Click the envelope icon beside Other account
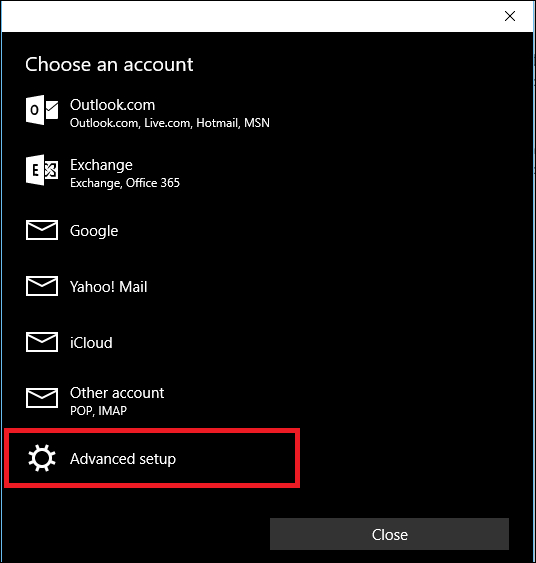536x563 pixels. (x=42, y=398)
